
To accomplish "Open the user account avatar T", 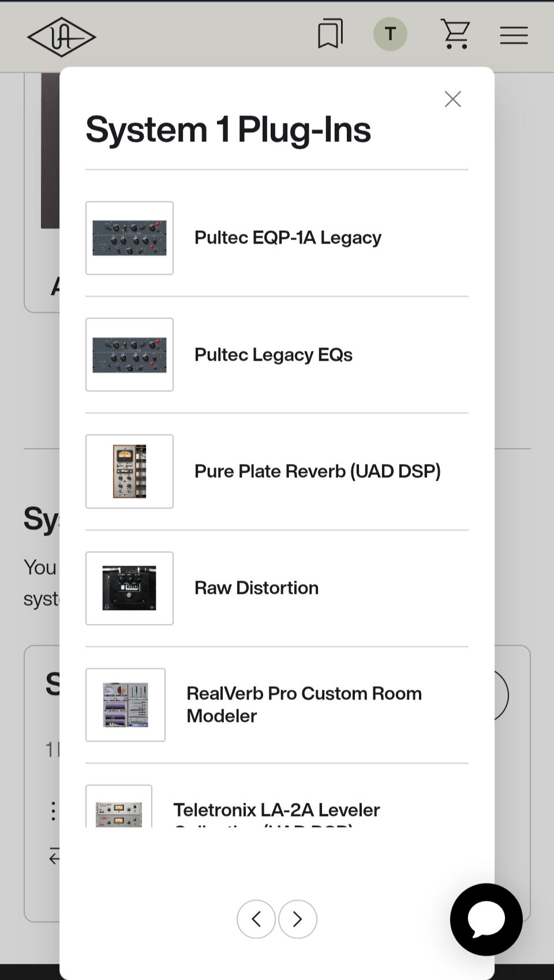I will pyautogui.click(x=390, y=35).
